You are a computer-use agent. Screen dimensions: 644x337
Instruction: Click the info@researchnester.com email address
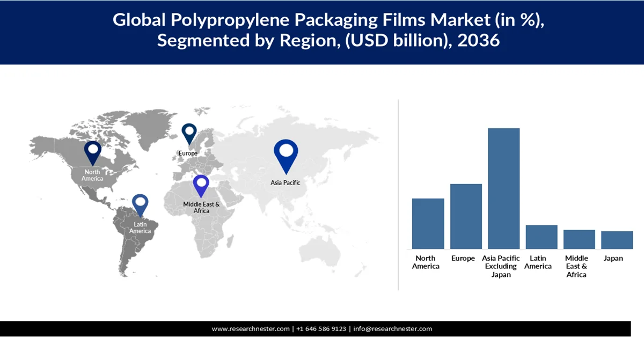click(392, 329)
